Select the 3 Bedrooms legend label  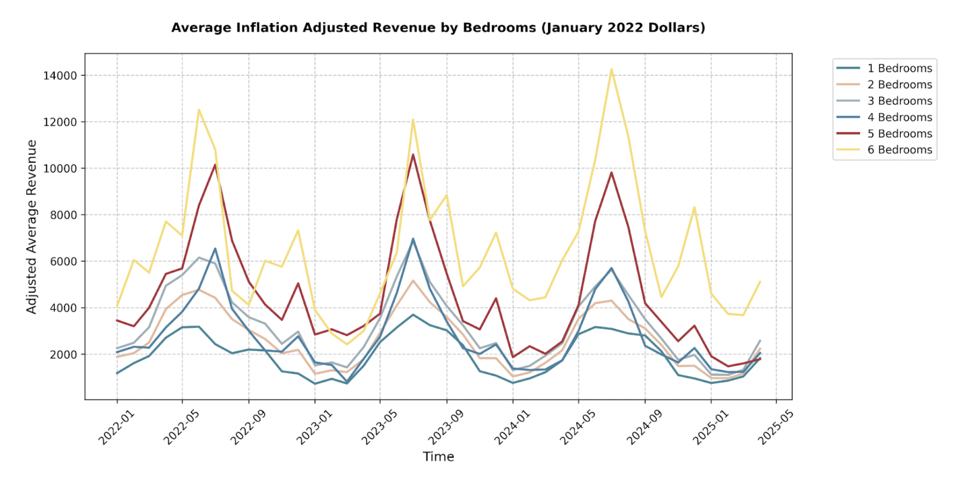click(900, 101)
